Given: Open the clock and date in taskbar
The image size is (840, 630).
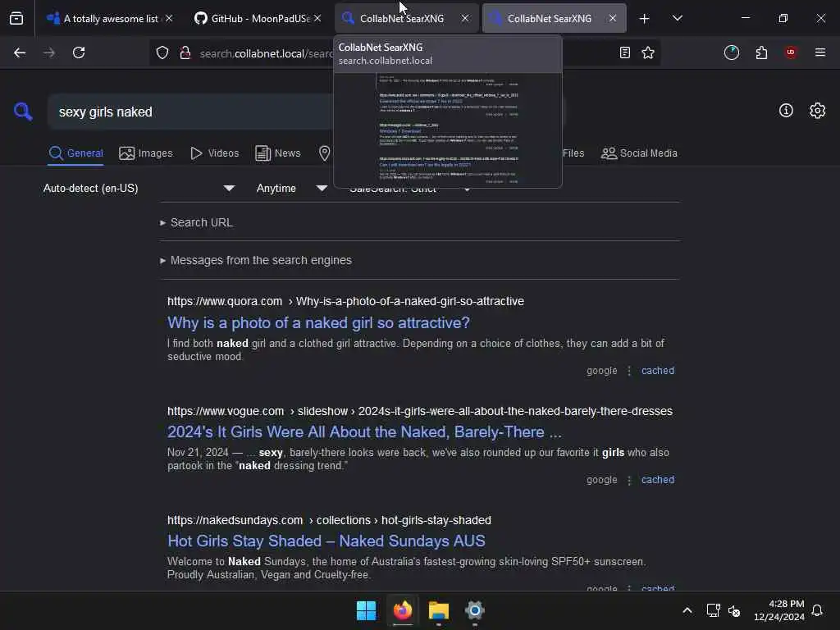Looking at the screenshot, I should (x=779, y=610).
